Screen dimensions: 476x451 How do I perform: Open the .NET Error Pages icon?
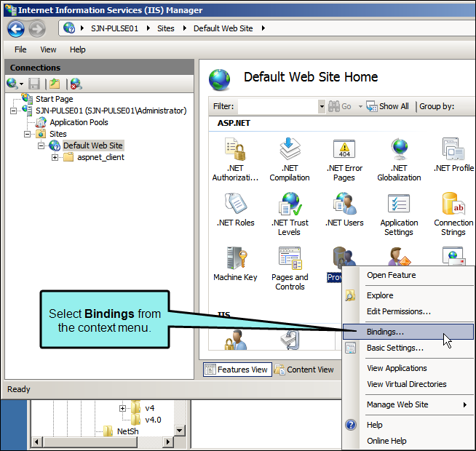coord(344,148)
